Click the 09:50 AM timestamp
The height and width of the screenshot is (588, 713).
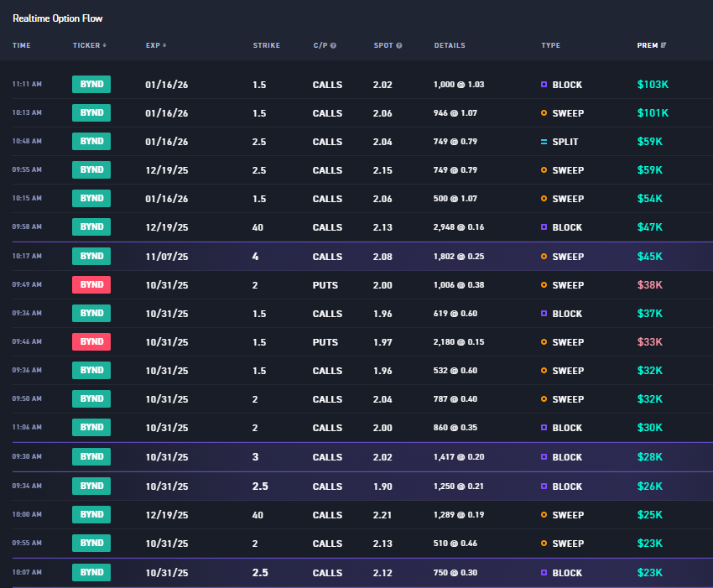(x=27, y=398)
